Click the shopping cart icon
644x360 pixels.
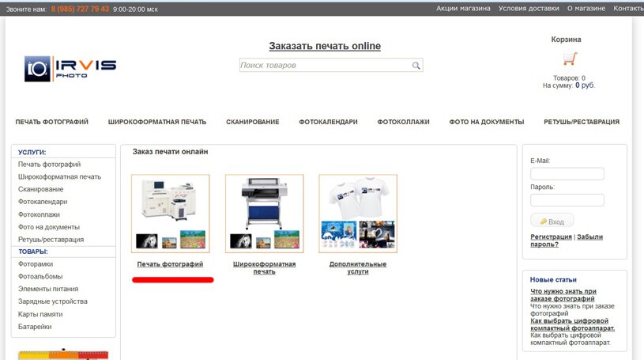click(569, 59)
